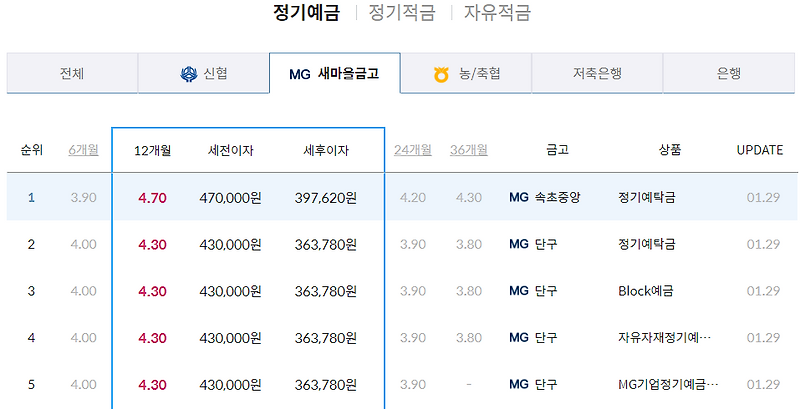Click the rank number 4

tap(31, 338)
